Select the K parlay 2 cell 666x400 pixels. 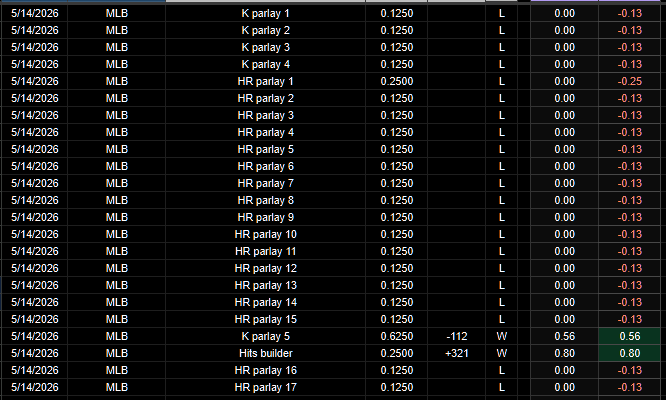tap(265, 30)
